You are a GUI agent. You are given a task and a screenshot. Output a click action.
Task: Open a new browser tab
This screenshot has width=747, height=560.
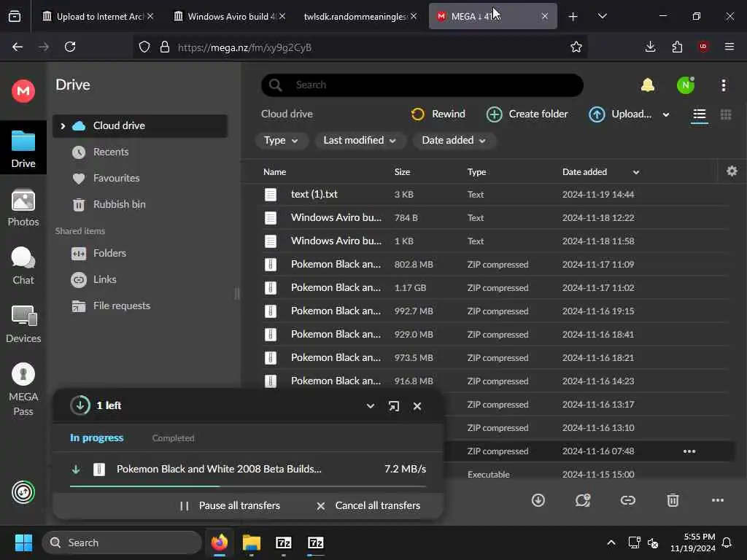[573, 17]
